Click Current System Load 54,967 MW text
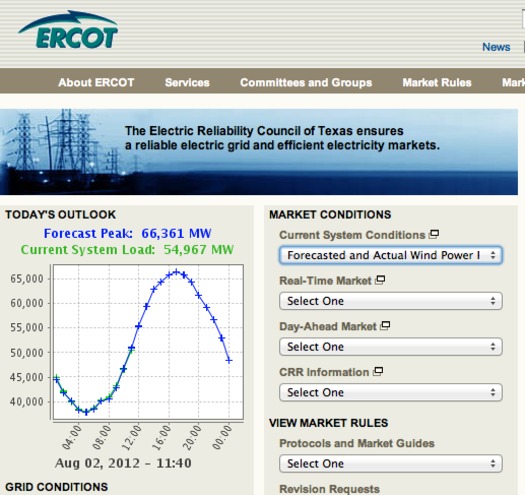525x495 pixels. coord(127,250)
